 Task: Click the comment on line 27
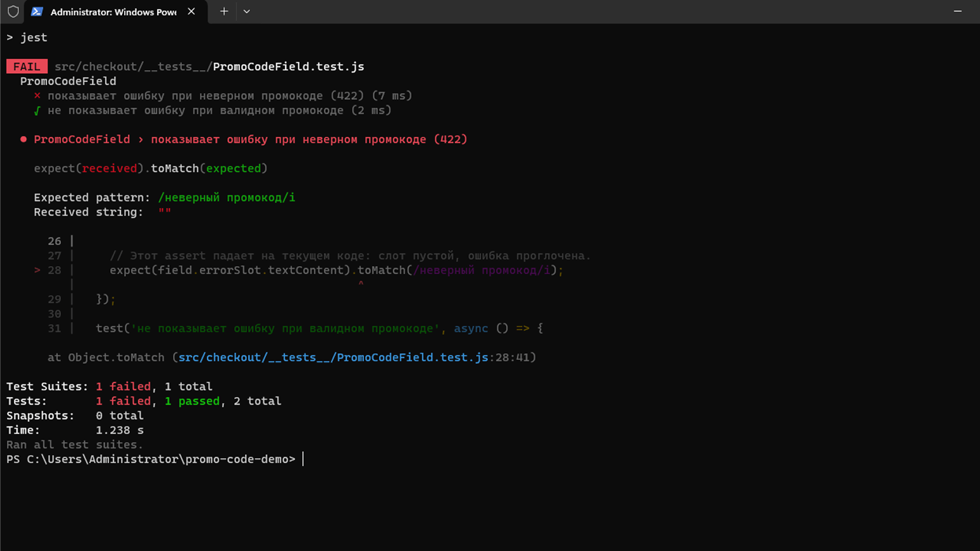(x=351, y=256)
